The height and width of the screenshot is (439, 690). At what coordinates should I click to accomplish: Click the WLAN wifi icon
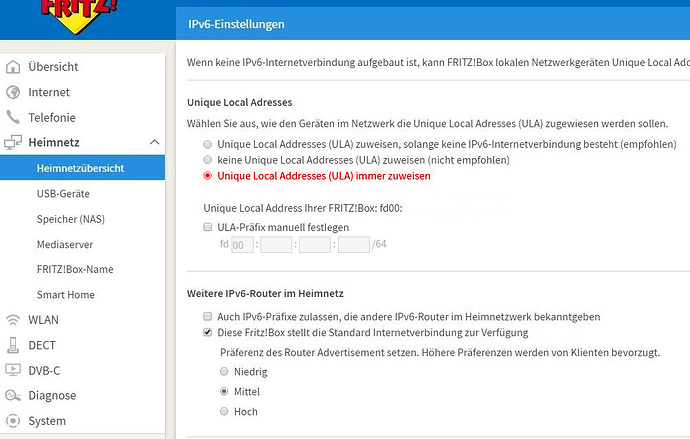[x=13, y=320]
